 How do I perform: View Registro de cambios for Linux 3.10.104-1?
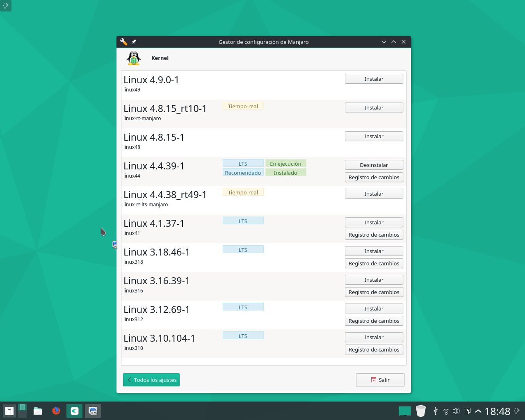[x=374, y=349]
